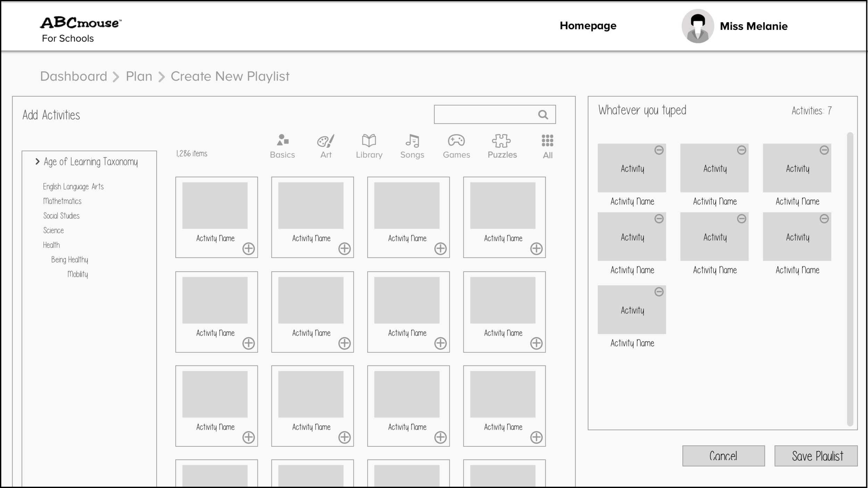This screenshot has height=488, width=868.
Task: Click the ABCmouse For Schools logo
Action: pos(81,30)
